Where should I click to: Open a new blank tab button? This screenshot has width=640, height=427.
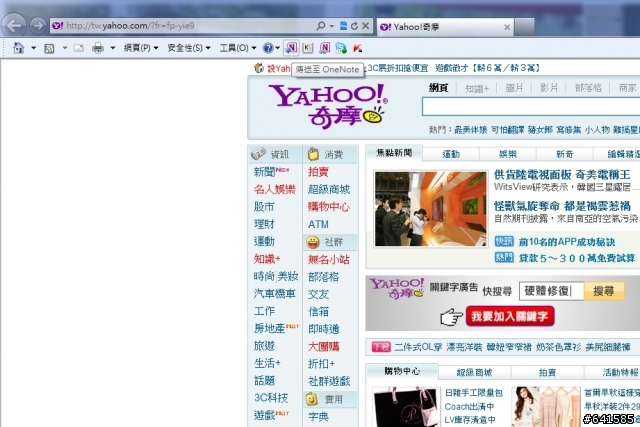pyautogui.click(x=524, y=27)
